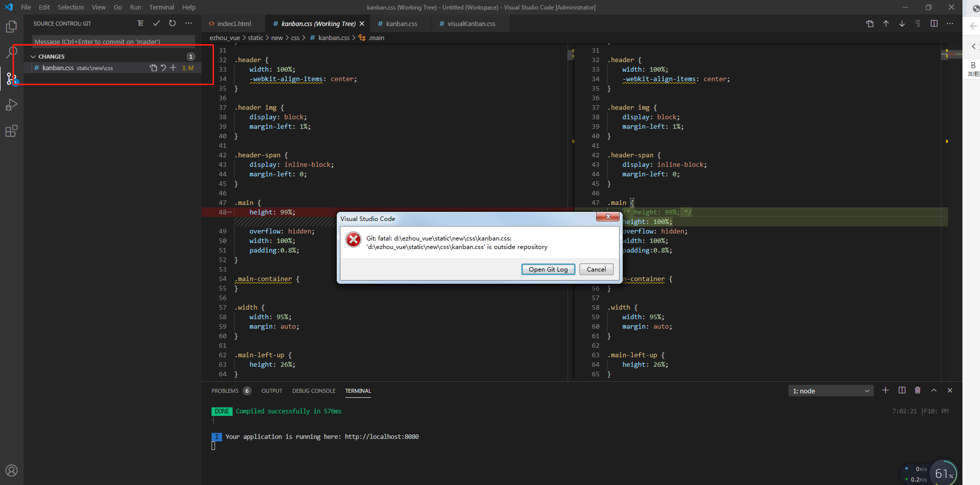This screenshot has height=485, width=980.
Task: Click the commit message input field
Action: pyautogui.click(x=113, y=41)
